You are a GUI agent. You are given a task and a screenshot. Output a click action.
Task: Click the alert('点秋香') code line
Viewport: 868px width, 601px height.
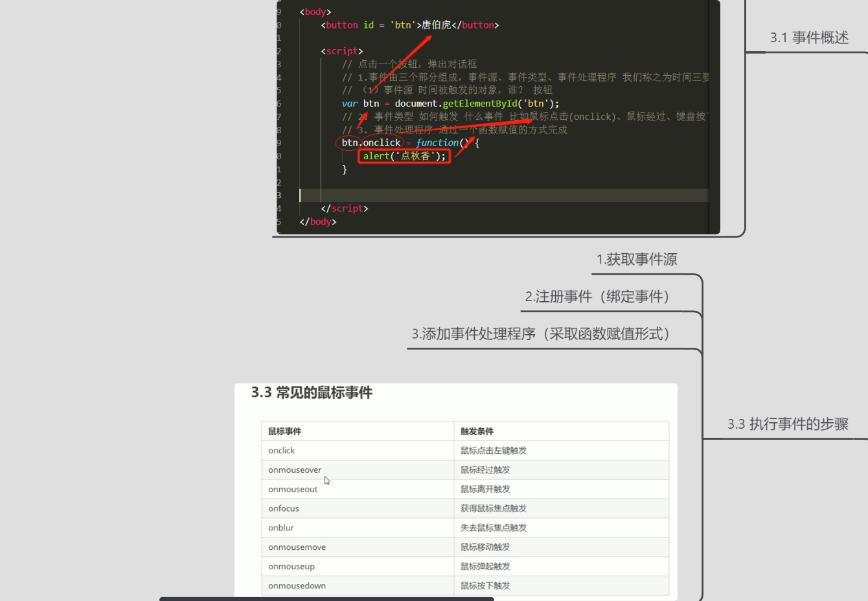click(x=404, y=156)
